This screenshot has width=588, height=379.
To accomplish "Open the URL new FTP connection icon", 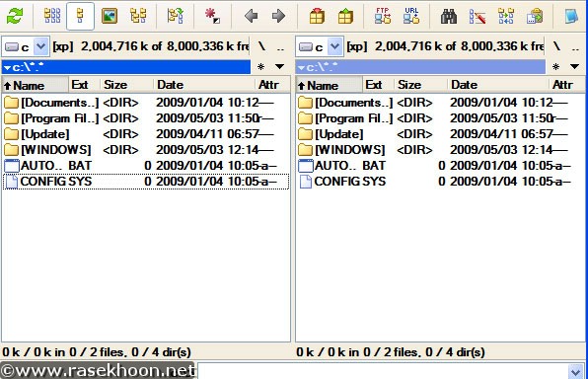I will tap(411, 16).
